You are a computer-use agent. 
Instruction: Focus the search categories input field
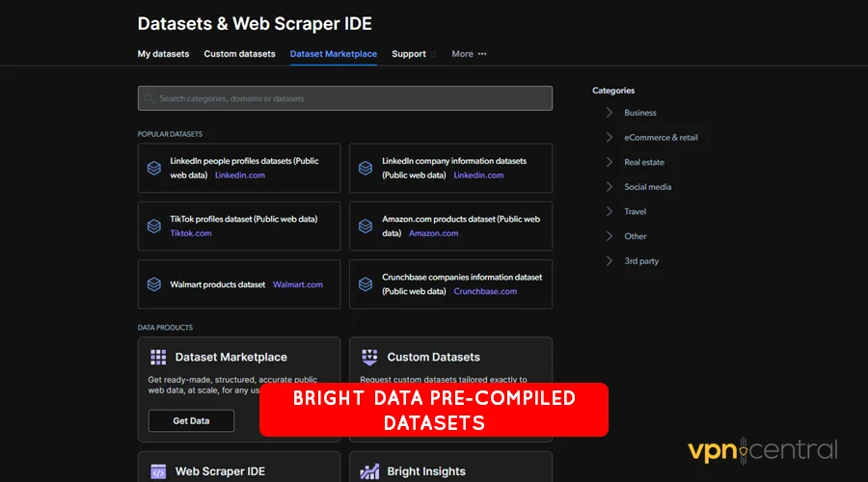(x=345, y=98)
